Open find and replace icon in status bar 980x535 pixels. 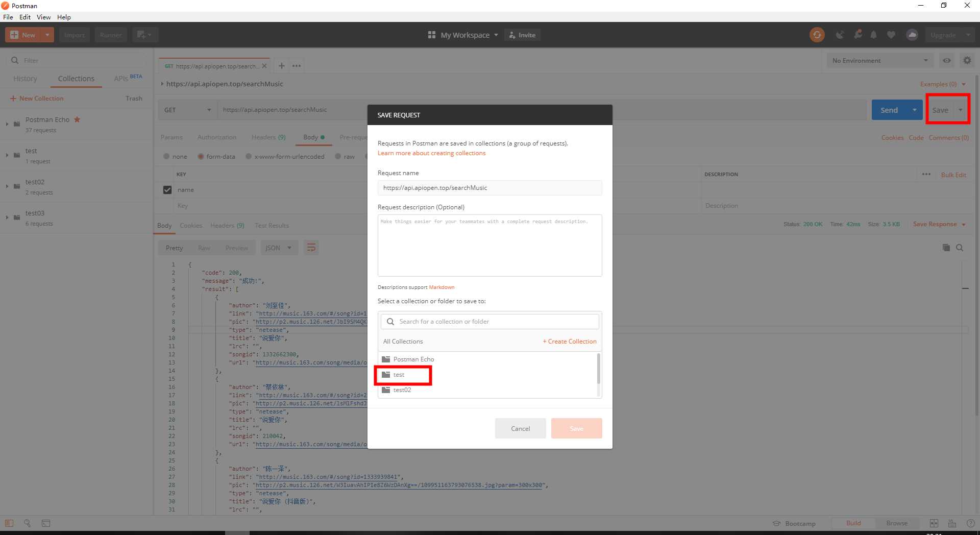pos(27,523)
